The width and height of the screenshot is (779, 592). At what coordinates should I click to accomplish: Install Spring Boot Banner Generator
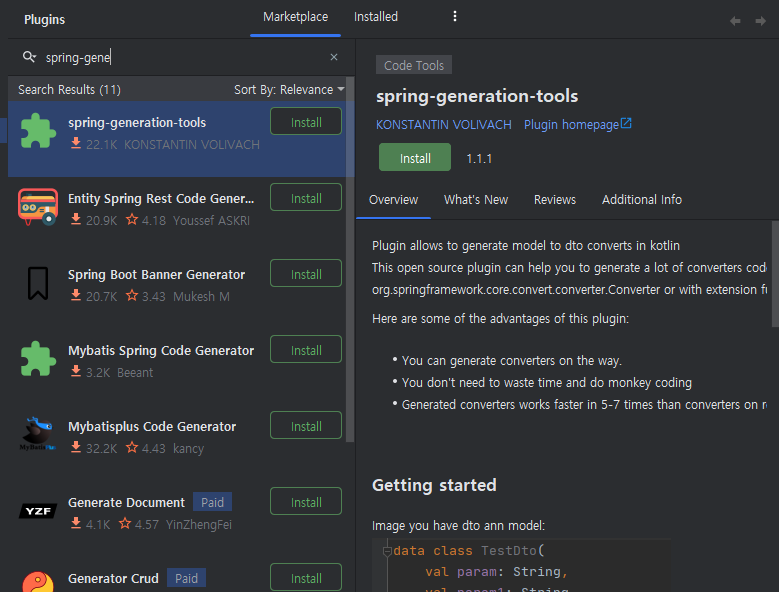[x=306, y=274]
